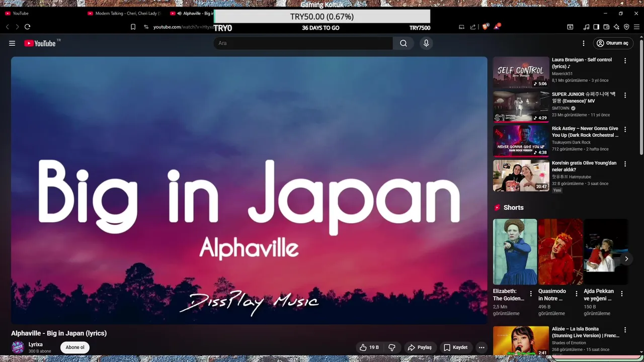Open the music note playlist icon
Viewport: 644px width, 362px height.
(586, 27)
